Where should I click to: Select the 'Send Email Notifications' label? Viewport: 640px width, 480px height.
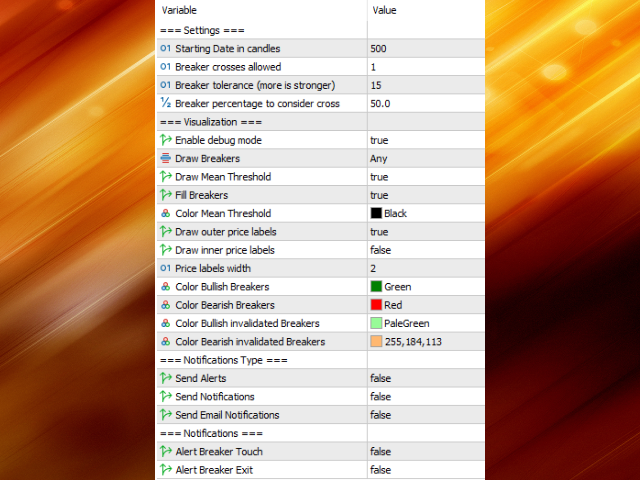(227, 415)
